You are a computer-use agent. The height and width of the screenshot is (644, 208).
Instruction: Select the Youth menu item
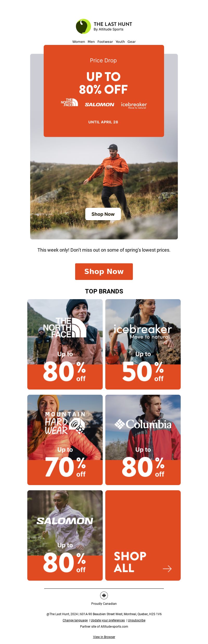pos(120,42)
